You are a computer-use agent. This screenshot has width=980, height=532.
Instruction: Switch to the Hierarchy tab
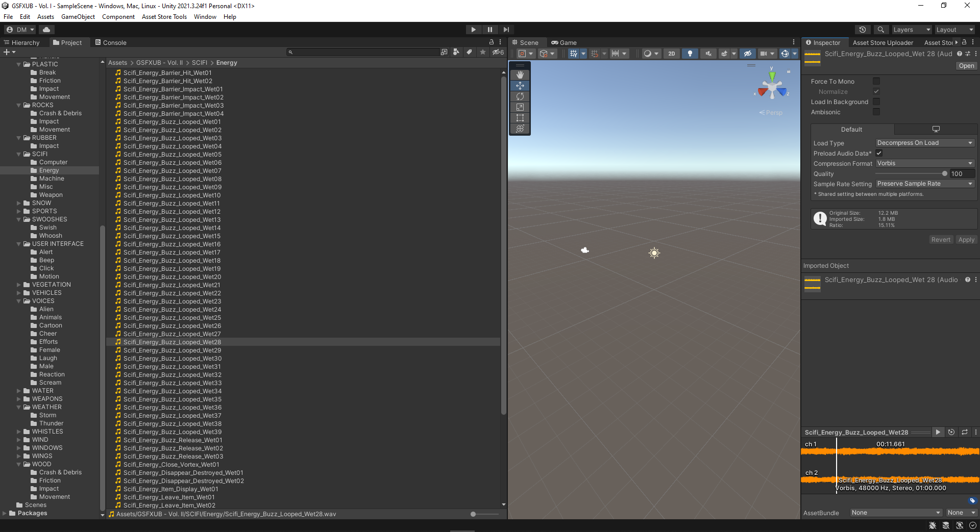tap(22, 42)
